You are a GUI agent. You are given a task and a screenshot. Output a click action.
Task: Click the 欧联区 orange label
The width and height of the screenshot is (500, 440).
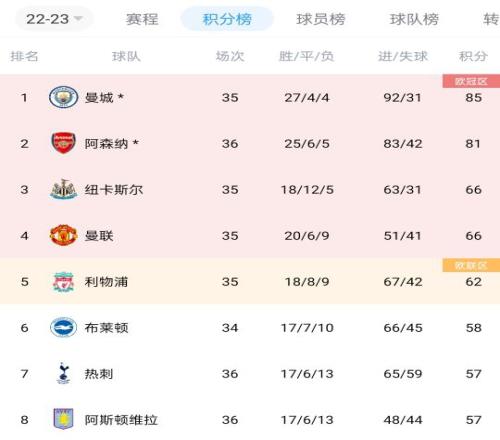pos(471,265)
